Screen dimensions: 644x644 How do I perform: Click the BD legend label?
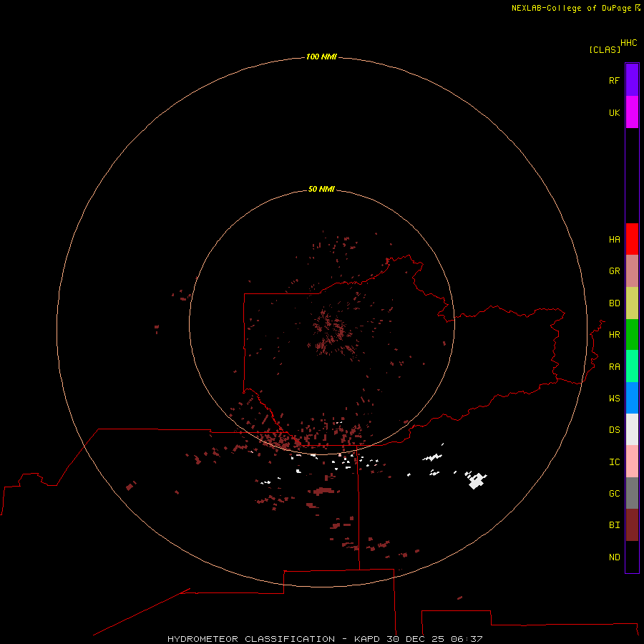click(x=614, y=303)
